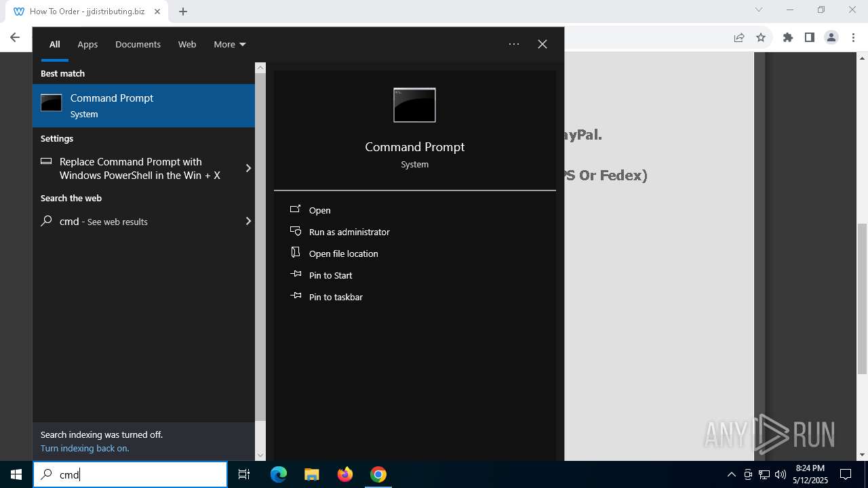This screenshot has width=868, height=488.
Task: Launch Microsoft Edge from the taskbar
Action: pyautogui.click(x=279, y=474)
